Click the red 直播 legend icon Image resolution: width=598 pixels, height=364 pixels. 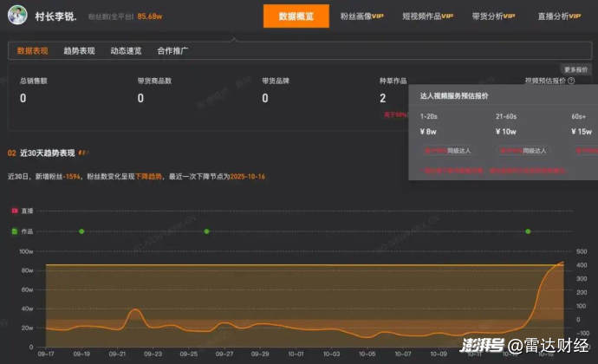pyautogui.click(x=15, y=211)
